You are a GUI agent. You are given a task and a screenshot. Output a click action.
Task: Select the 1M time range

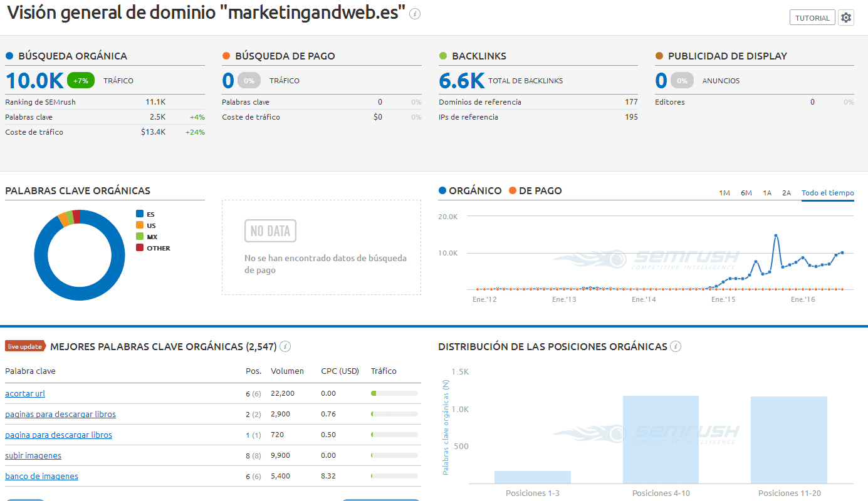click(724, 193)
